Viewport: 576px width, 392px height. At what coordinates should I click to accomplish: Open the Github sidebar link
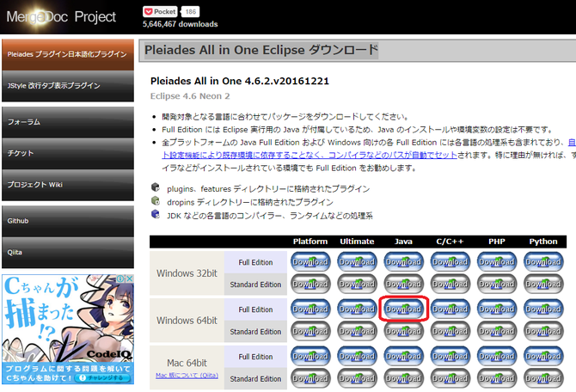pyautogui.click(x=68, y=221)
